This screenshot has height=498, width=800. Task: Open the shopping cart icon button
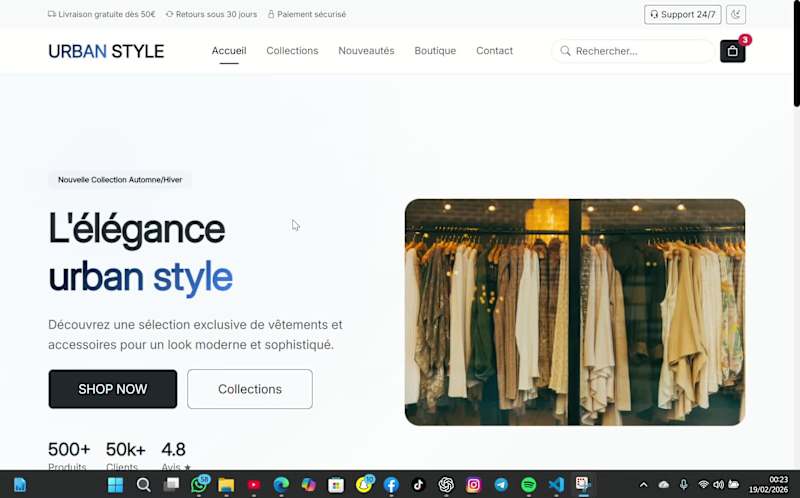point(732,51)
